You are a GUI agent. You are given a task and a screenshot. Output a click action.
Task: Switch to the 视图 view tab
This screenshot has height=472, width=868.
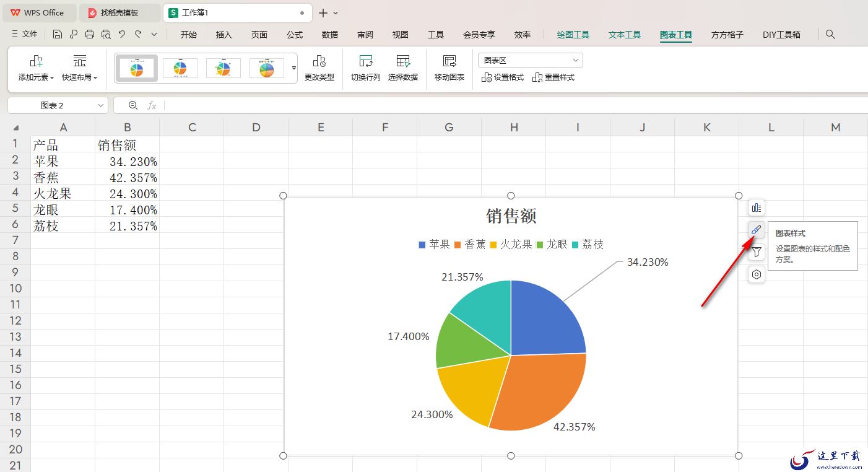[401, 35]
